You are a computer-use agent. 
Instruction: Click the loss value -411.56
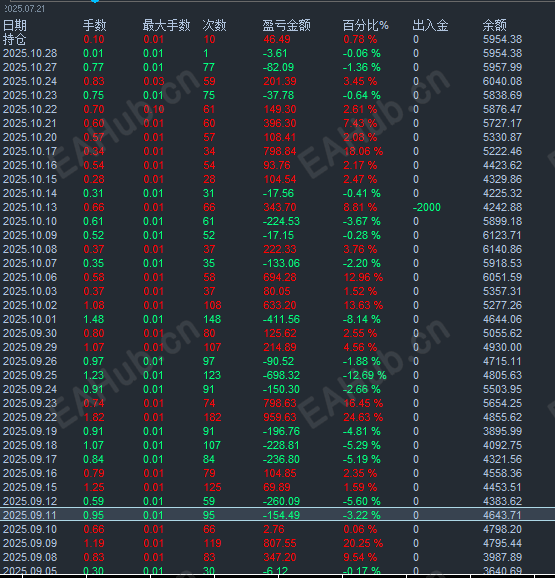tap(281, 320)
